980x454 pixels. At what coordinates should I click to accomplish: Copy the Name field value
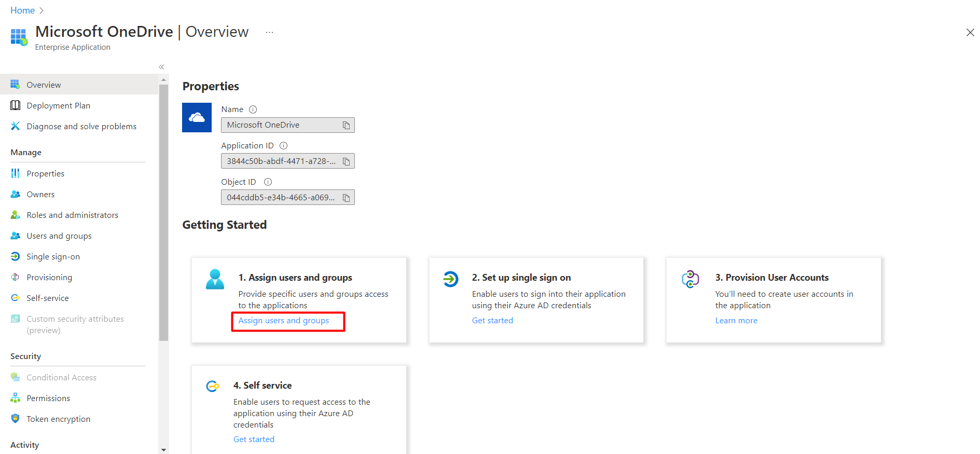pos(346,125)
